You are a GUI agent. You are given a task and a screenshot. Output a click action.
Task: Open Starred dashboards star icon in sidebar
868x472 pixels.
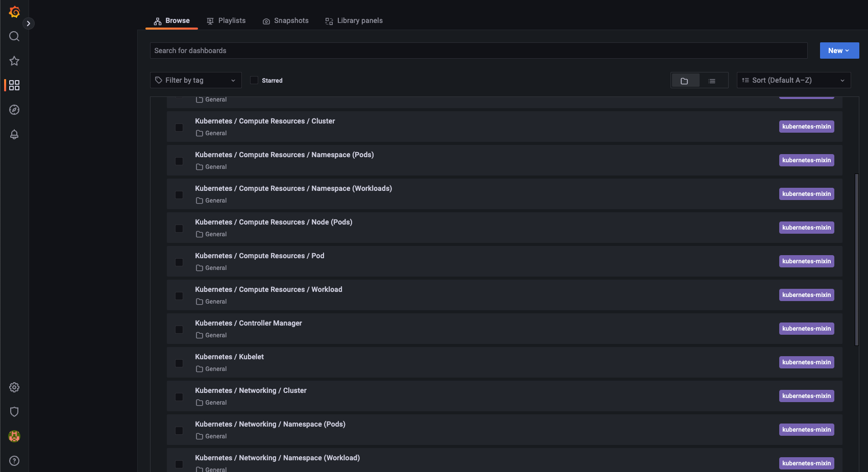click(x=14, y=61)
